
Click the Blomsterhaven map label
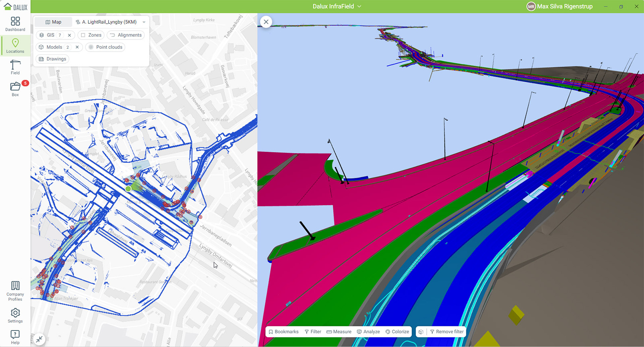203,37
